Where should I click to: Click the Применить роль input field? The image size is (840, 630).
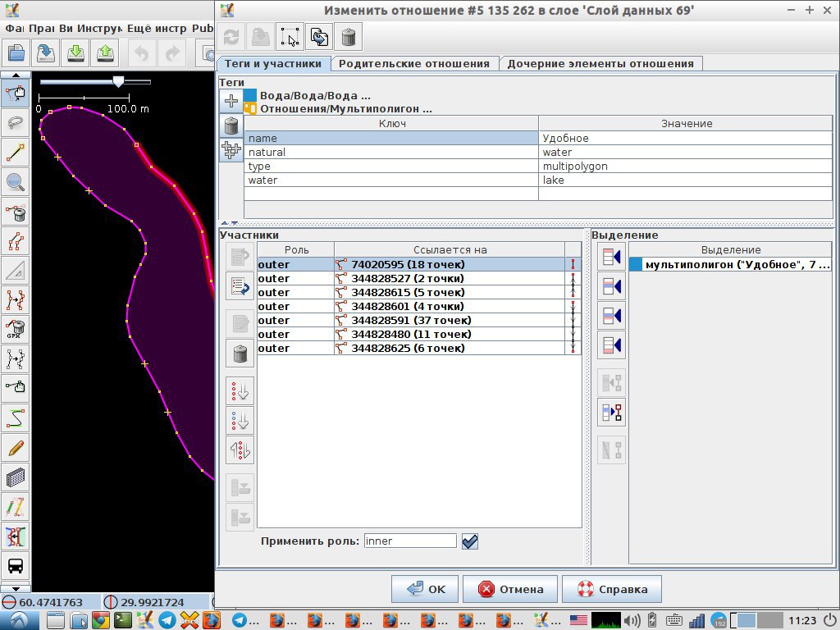(410, 541)
